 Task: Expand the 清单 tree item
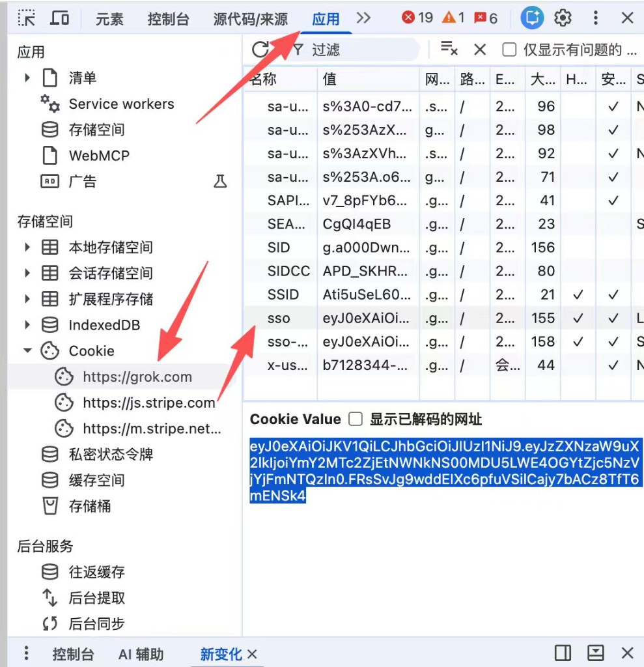pos(27,78)
